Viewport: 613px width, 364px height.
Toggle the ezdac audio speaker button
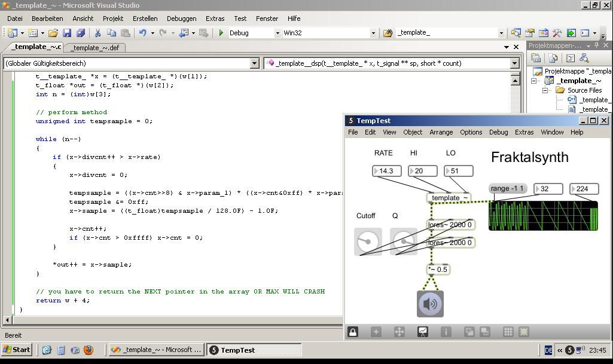(430, 304)
